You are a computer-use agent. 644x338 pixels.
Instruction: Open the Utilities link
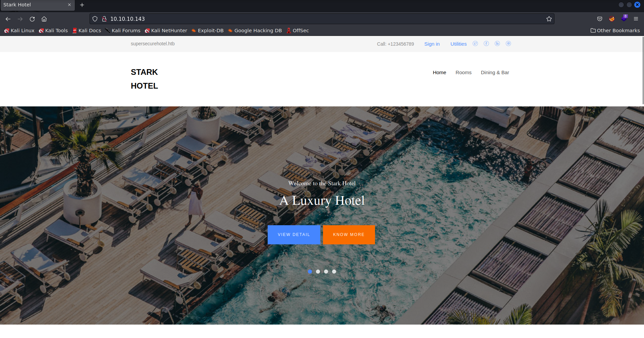pyautogui.click(x=459, y=44)
